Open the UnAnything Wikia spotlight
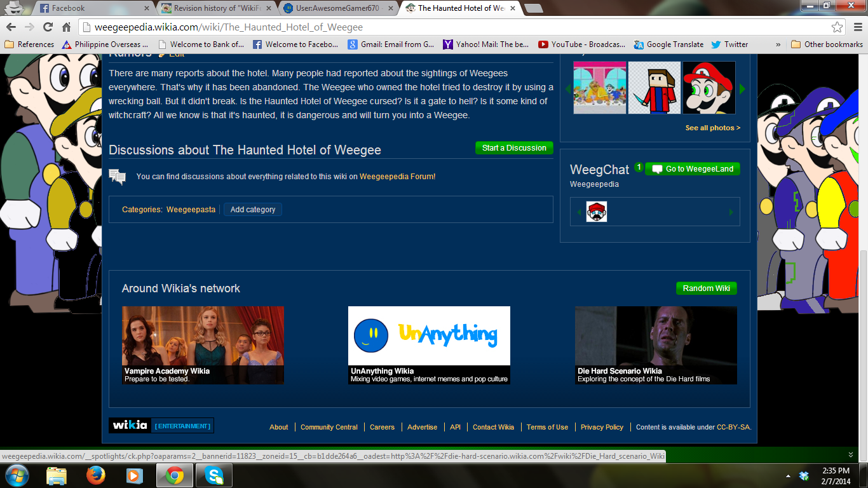Image resolution: width=868 pixels, height=488 pixels. (x=429, y=345)
